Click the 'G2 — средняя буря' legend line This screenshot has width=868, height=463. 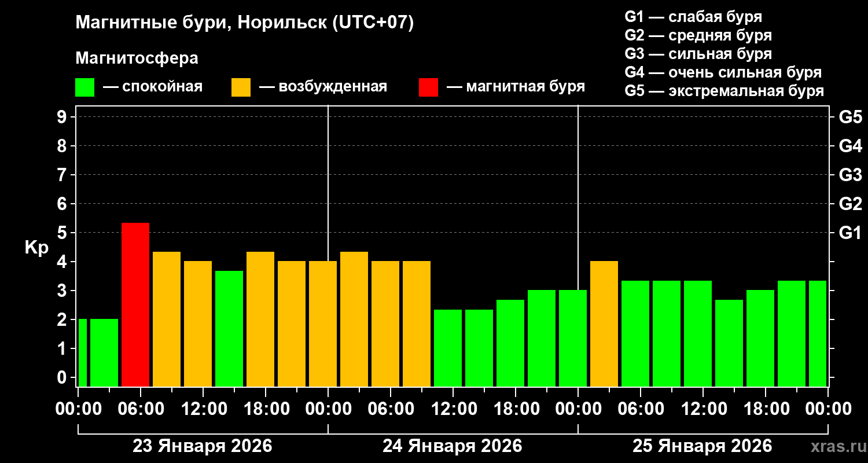point(698,35)
